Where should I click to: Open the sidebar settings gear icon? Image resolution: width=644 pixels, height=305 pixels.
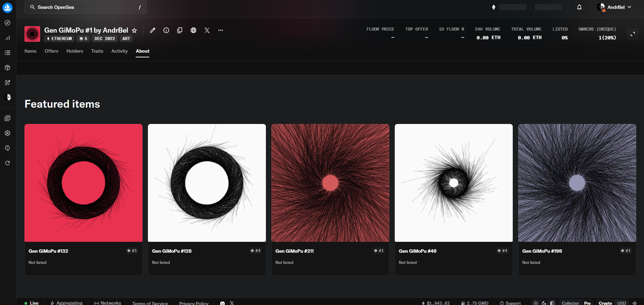(7, 133)
